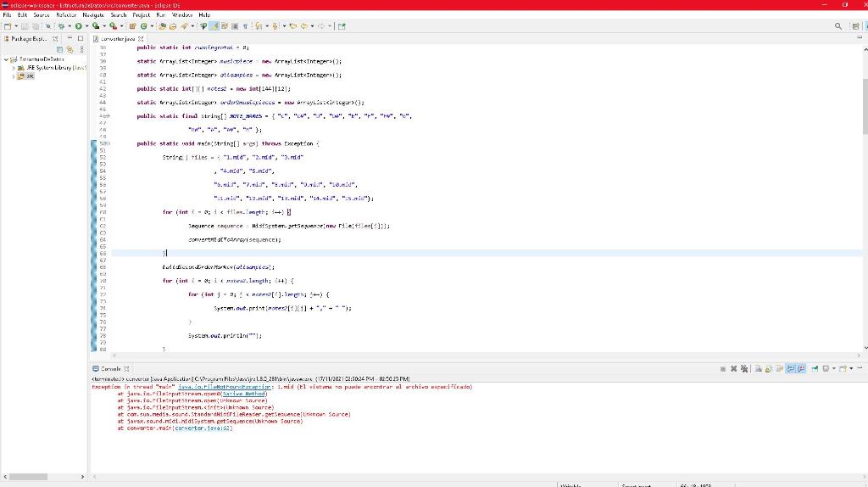The image size is (868, 487).
Task: Click the Open Type icon
Action: tap(162, 26)
